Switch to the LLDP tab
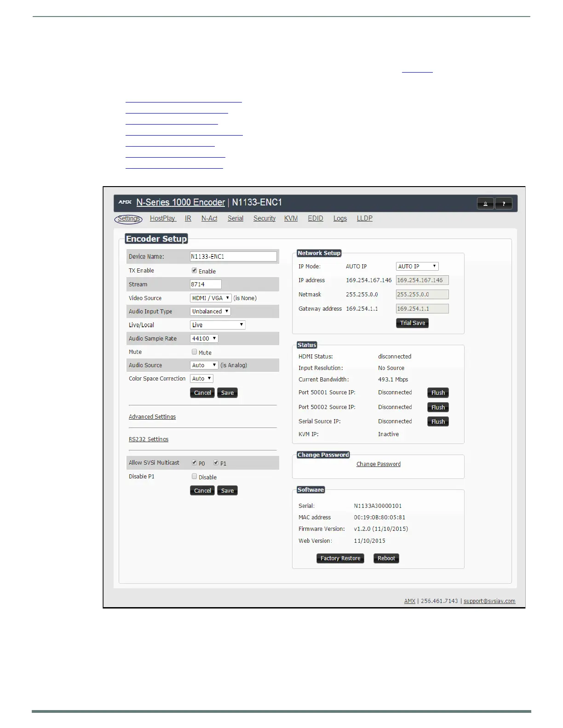Screen dimensions: 563x728 pos(365,218)
